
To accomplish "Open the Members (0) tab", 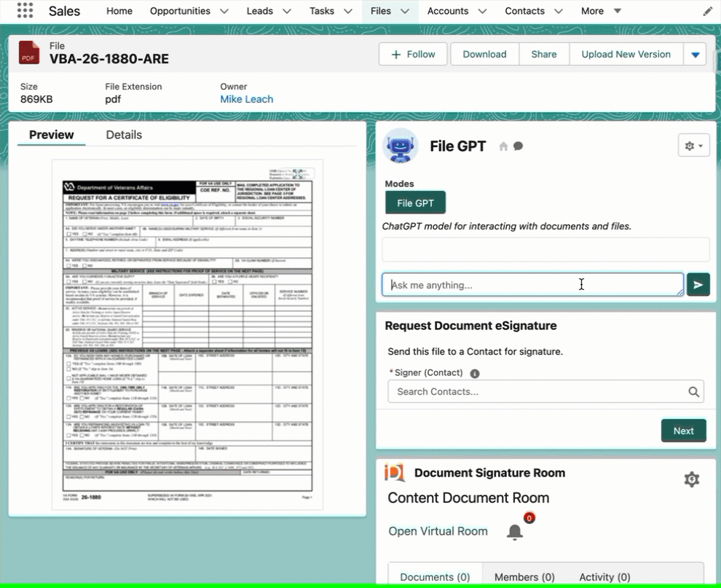I will coord(524,577).
